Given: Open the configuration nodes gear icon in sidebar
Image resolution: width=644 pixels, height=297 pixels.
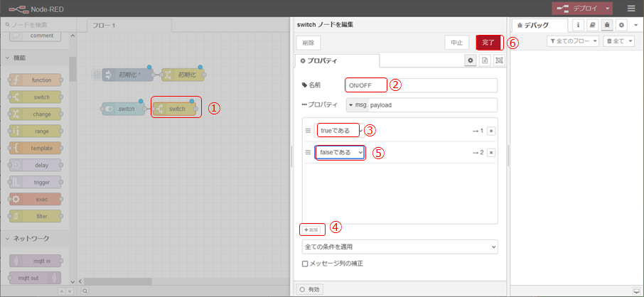Looking at the screenshot, I should point(621,24).
